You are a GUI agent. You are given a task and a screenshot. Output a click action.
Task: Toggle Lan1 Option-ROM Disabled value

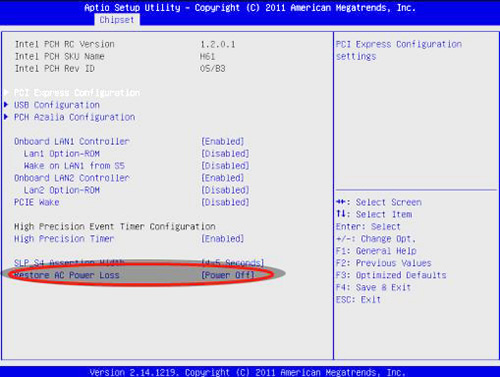pos(225,154)
